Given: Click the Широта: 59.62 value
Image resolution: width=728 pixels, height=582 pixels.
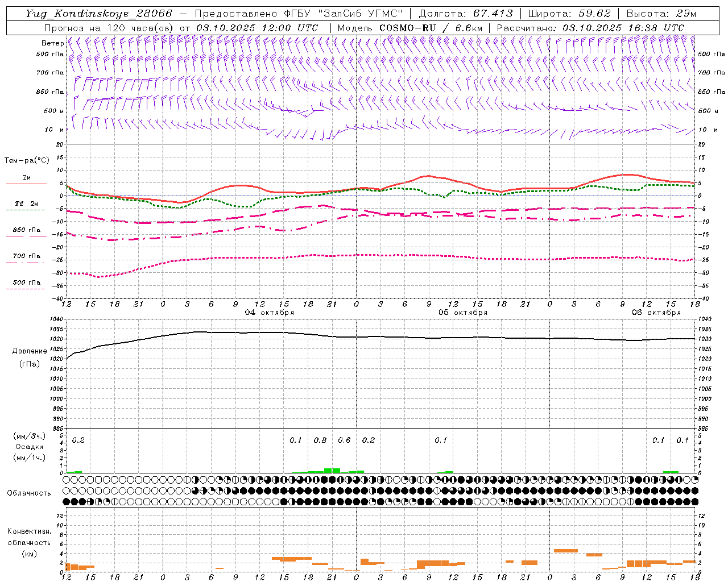Looking at the screenshot, I should 569,14.
